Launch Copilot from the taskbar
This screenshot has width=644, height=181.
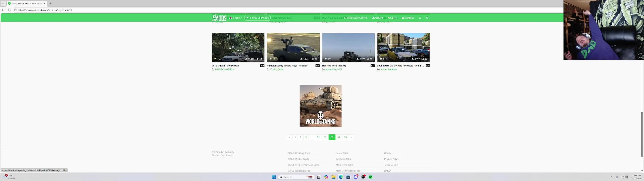326,177
